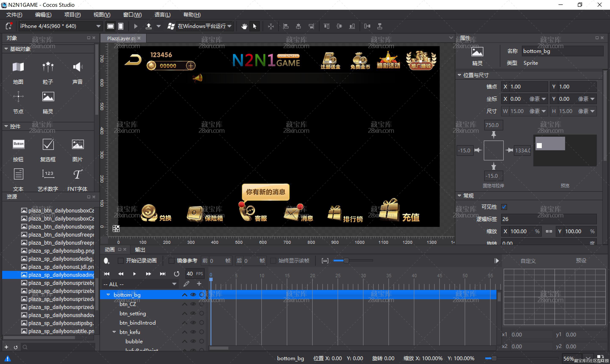Collapse the position and size section

(x=459, y=75)
